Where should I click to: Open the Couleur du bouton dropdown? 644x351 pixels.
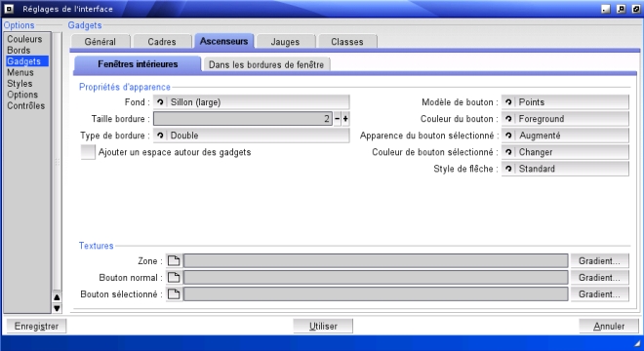[565, 119]
